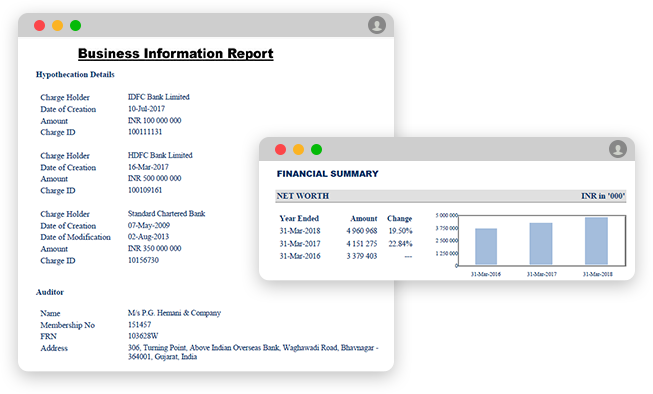Click the user profile icon on Business Information Report window
Screen dimensions: 653x394
[376, 25]
